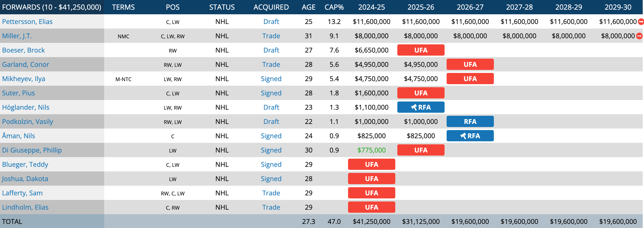Click the red circle icon in Pettersson's row
This screenshot has width=644, height=228.
pyautogui.click(x=641, y=22)
